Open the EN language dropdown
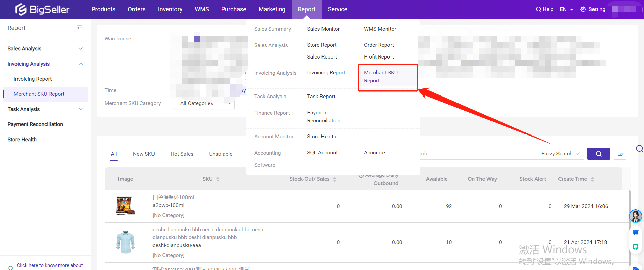The image size is (644, 270). [x=566, y=9]
